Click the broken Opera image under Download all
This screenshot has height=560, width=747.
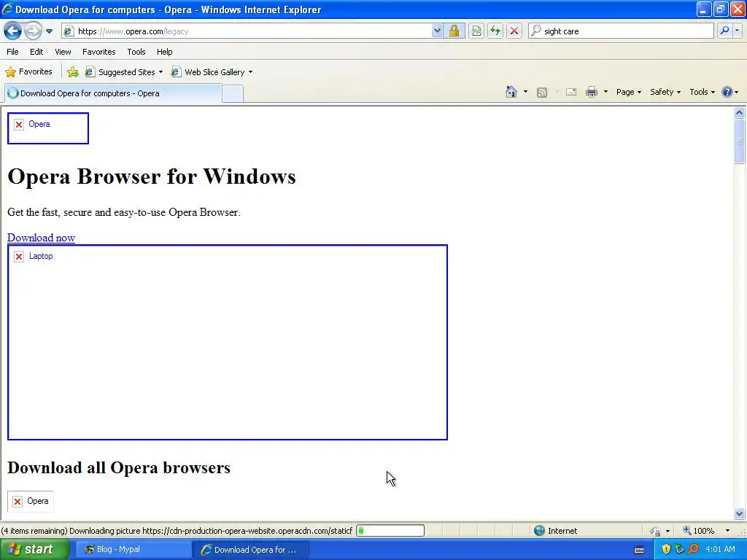pyautogui.click(x=31, y=501)
